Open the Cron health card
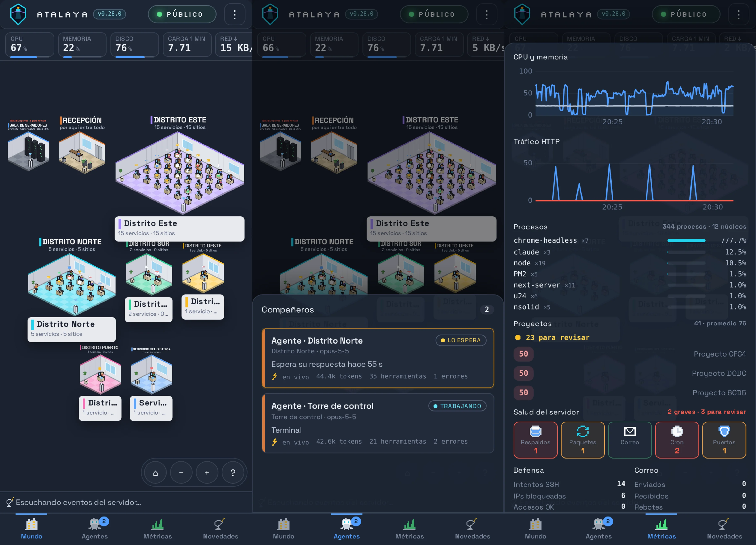 pyautogui.click(x=677, y=440)
